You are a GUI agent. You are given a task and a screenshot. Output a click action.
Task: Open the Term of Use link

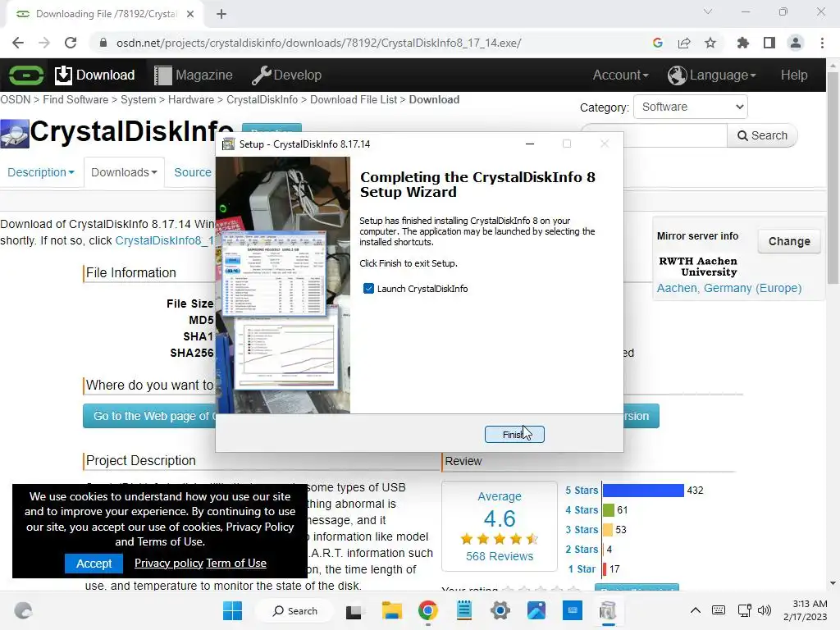tap(236, 563)
